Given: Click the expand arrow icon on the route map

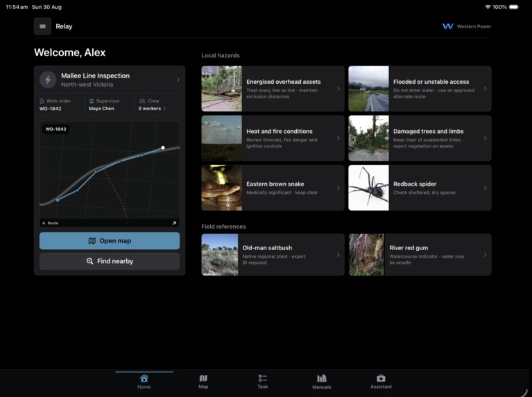Looking at the screenshot, I should pos(174,223).
